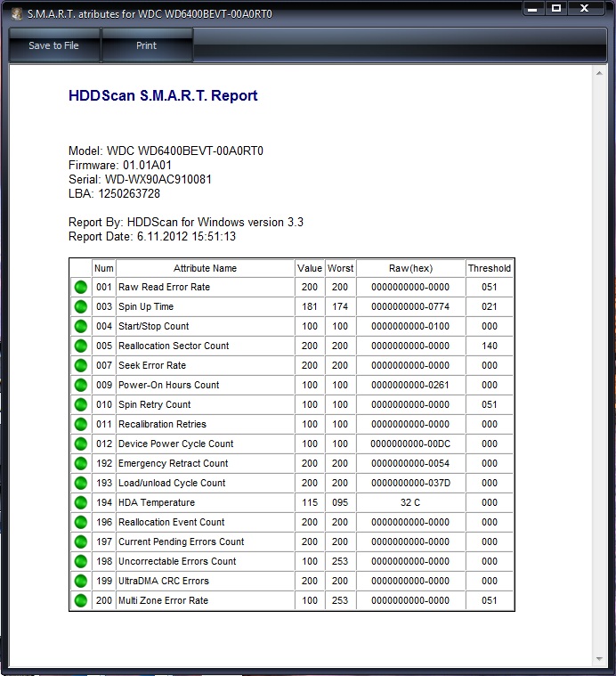The width and height of the screenshot is (616, 676).
Task: Click green status icon for Uncorrectable Errors Count
Action: pyautogui.click(x=80, y=562)
